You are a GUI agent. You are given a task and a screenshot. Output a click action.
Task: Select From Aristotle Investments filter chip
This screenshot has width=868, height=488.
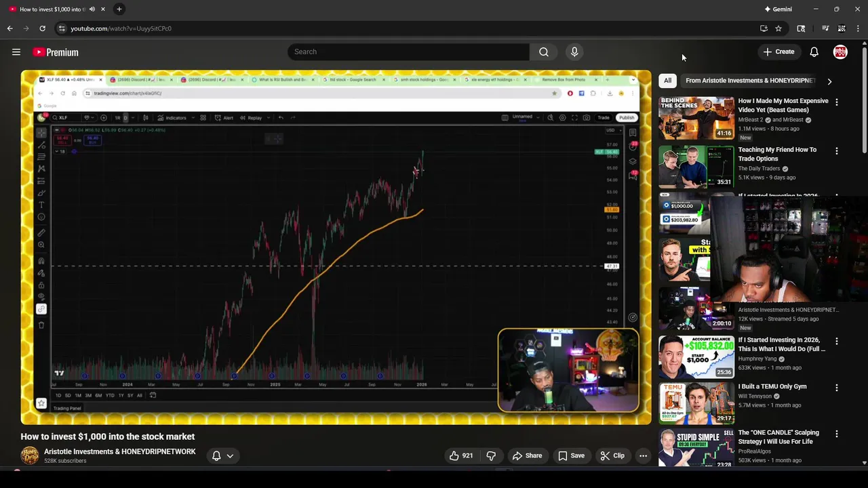pos(750,81)
